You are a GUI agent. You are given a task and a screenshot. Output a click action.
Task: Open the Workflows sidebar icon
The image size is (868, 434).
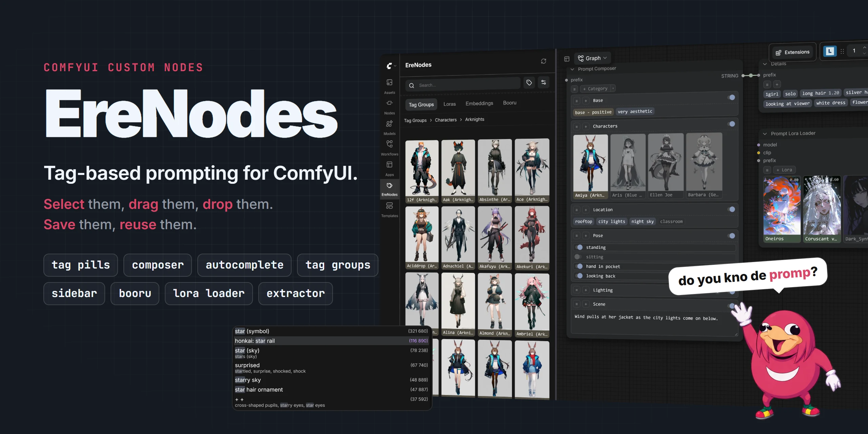[x=389, y=148]
